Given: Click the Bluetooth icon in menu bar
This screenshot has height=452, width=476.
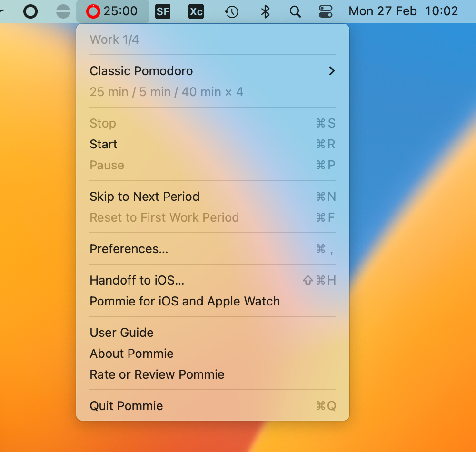Looking at the screenshot, I should click(266, 11).
